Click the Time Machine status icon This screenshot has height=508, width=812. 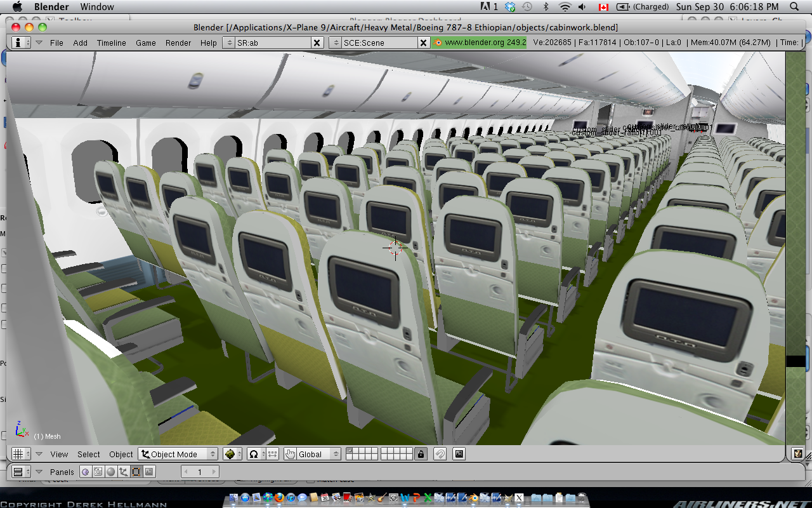(x=527, y=6)
